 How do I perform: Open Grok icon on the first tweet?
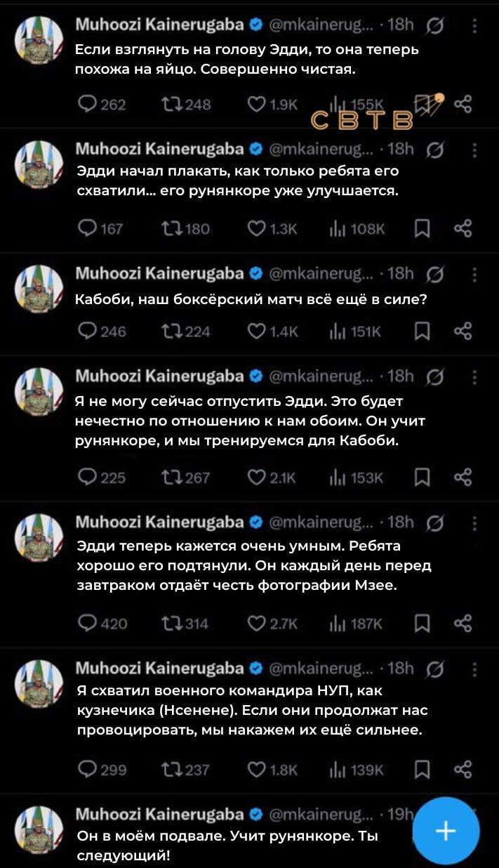pyautogui.click(x=435, y=27)
